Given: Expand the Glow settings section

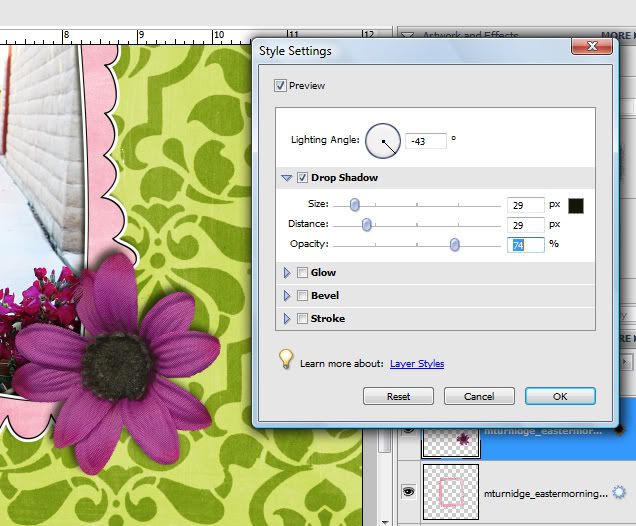Looking at the screenshot, I should pos(287,273).
